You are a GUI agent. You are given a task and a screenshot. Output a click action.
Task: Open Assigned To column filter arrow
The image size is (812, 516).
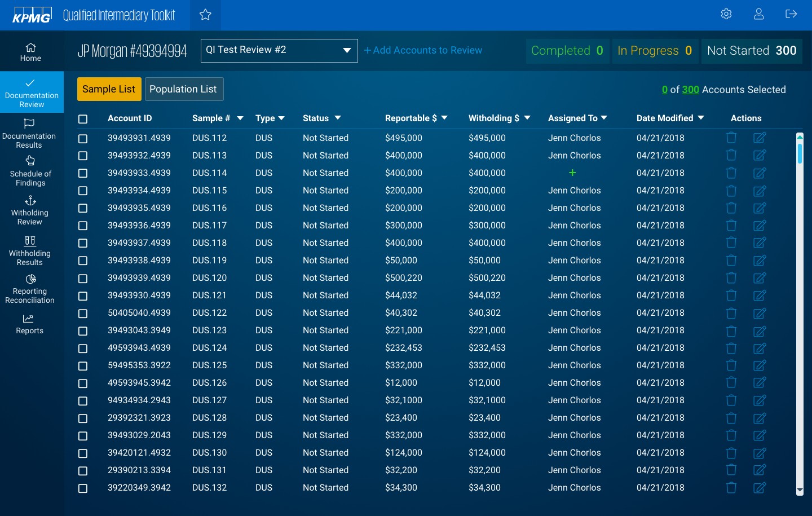pyautogui.click(x=604, y=118)
